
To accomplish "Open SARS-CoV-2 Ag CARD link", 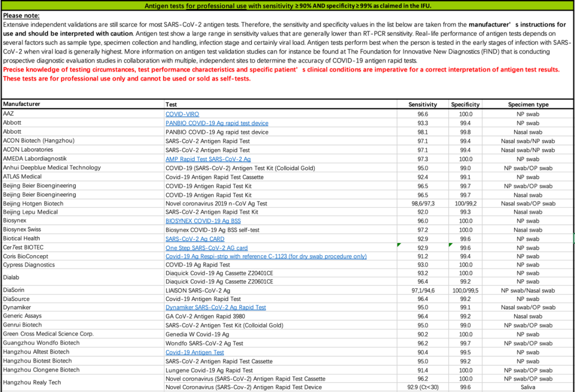I will [x=195, y=239].
